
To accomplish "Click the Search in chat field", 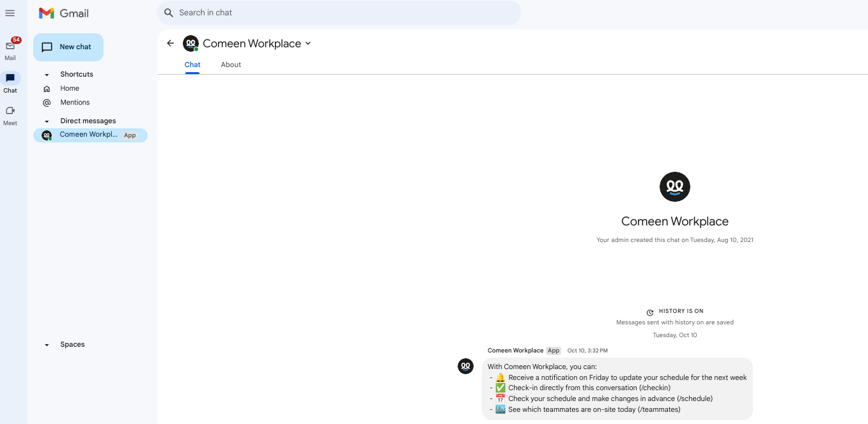I will (x=339, y=13).
